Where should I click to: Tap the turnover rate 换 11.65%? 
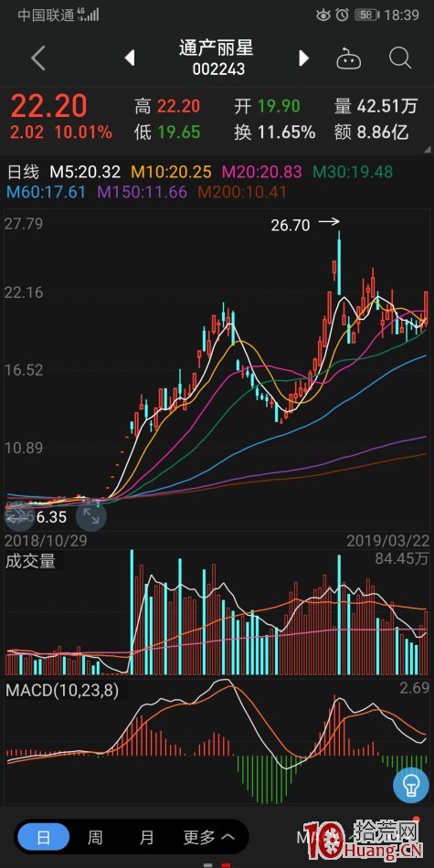click(x=275, y=132)
